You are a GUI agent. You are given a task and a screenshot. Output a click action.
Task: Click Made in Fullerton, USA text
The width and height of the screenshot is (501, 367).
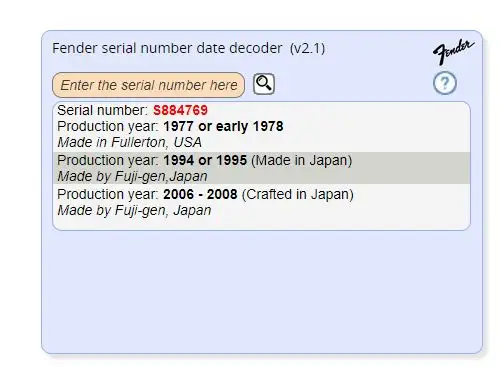[x=129, y=142]
